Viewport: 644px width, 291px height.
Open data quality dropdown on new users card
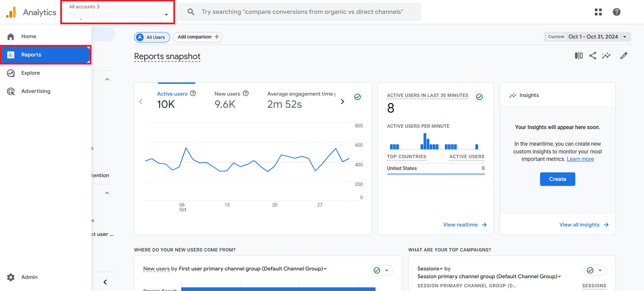[387, 271]
